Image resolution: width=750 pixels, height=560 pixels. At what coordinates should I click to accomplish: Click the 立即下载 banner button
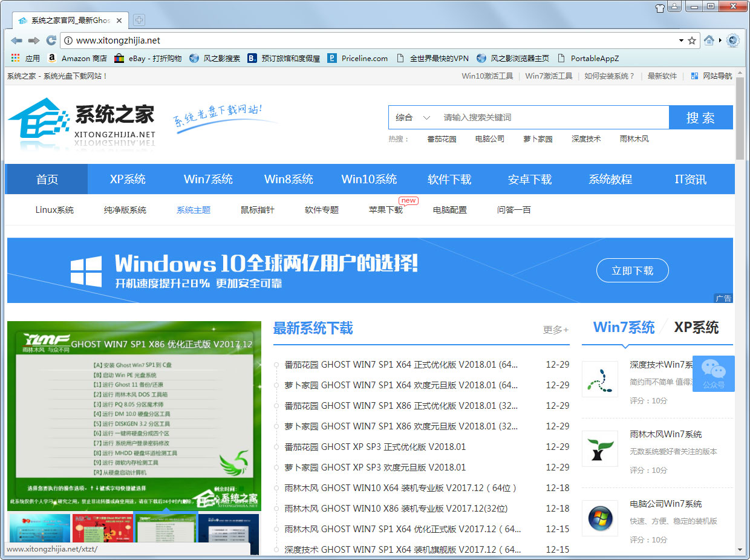633,271
